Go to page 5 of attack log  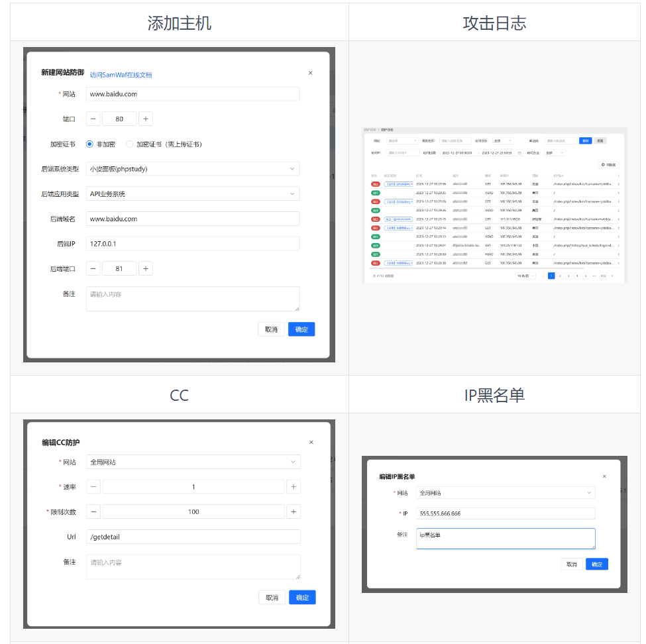click(586, 276)
